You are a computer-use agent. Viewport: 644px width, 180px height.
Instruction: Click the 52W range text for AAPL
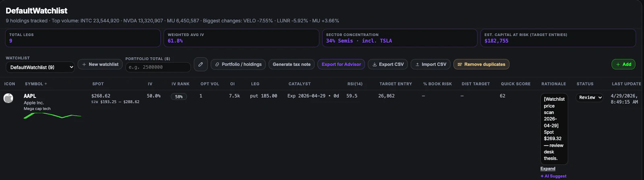point(116,102)
